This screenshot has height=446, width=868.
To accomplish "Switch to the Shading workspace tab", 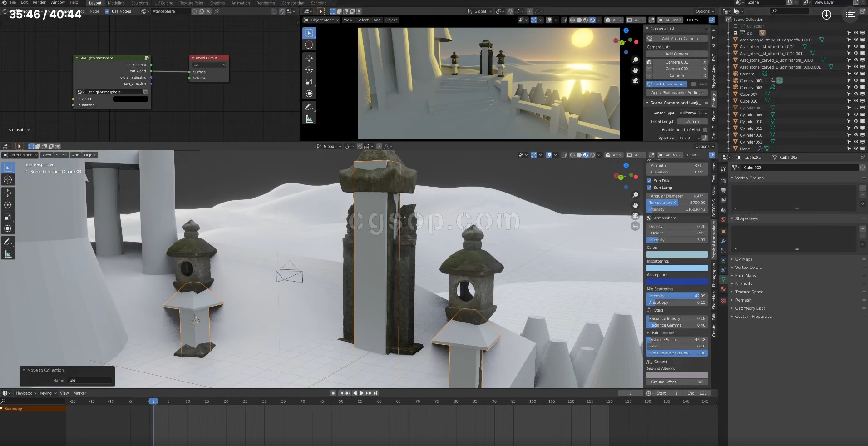I will point(217,3).
